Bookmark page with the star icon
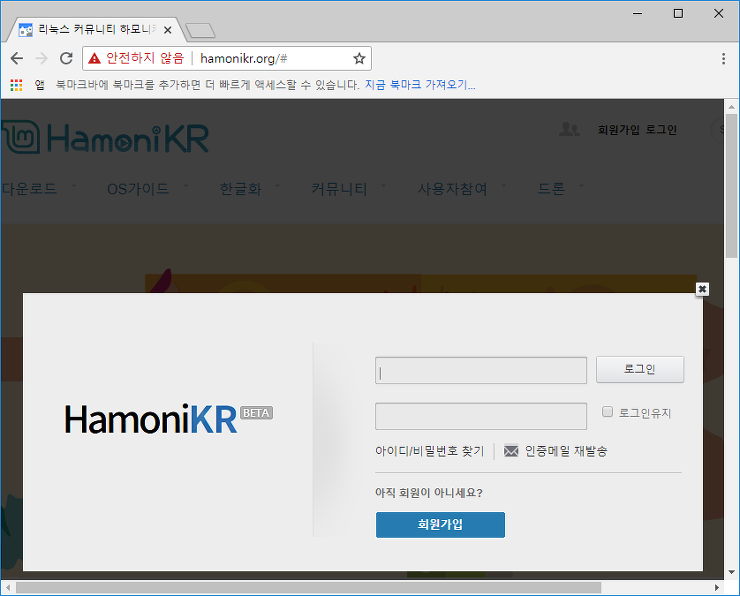 click(359, 59)
